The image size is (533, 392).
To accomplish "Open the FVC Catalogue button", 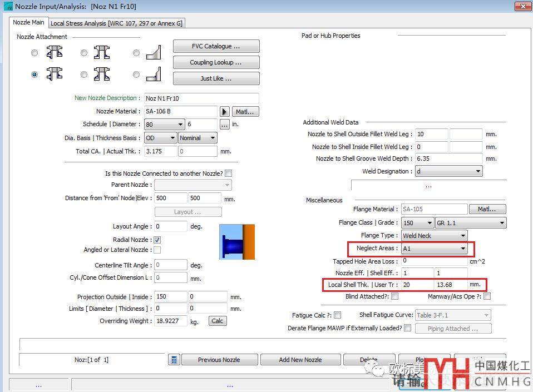I will tap(216, 46).
